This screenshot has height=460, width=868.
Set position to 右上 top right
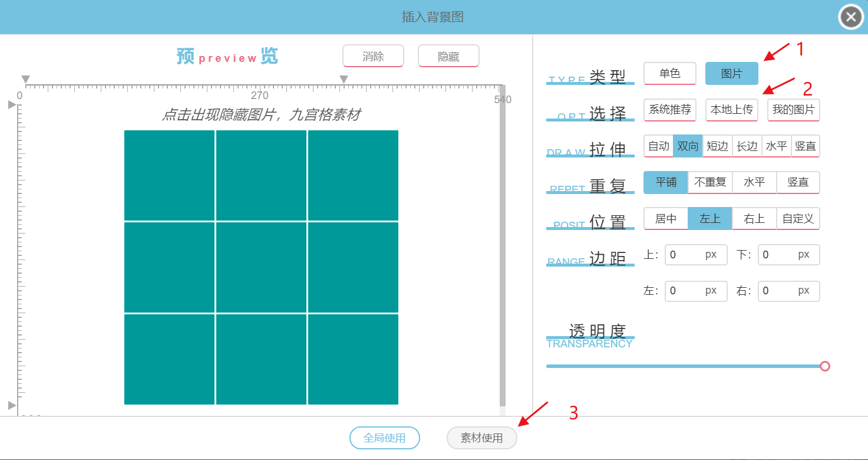coord(754,218)
